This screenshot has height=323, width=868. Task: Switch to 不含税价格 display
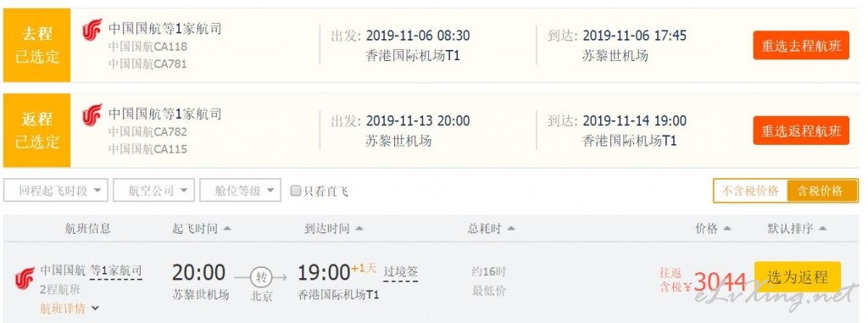coord(750,191)
